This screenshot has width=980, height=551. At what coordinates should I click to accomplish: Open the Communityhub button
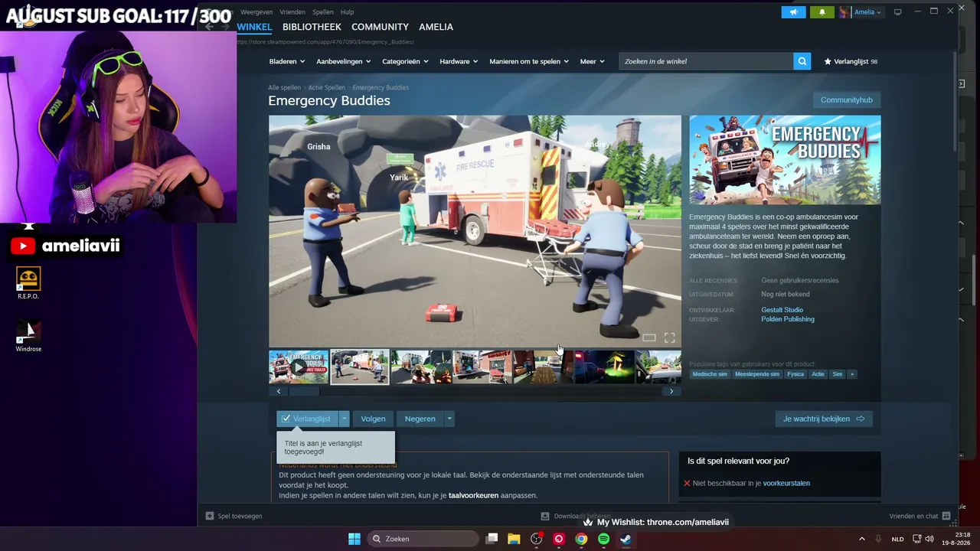(x=846, y=100)
